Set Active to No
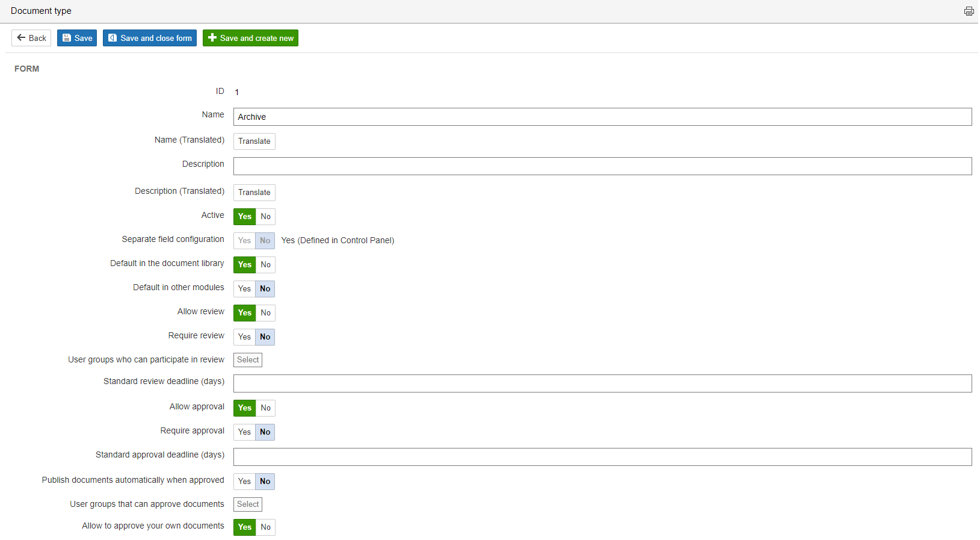The height and width of the screenshot is (540, 980). (x=265, y=217)
